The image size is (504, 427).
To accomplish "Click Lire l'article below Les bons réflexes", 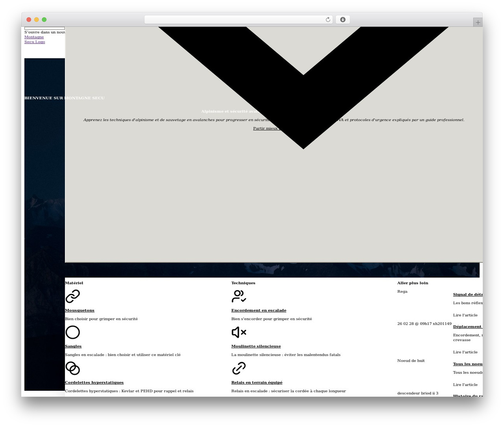I will click(465, 315).
